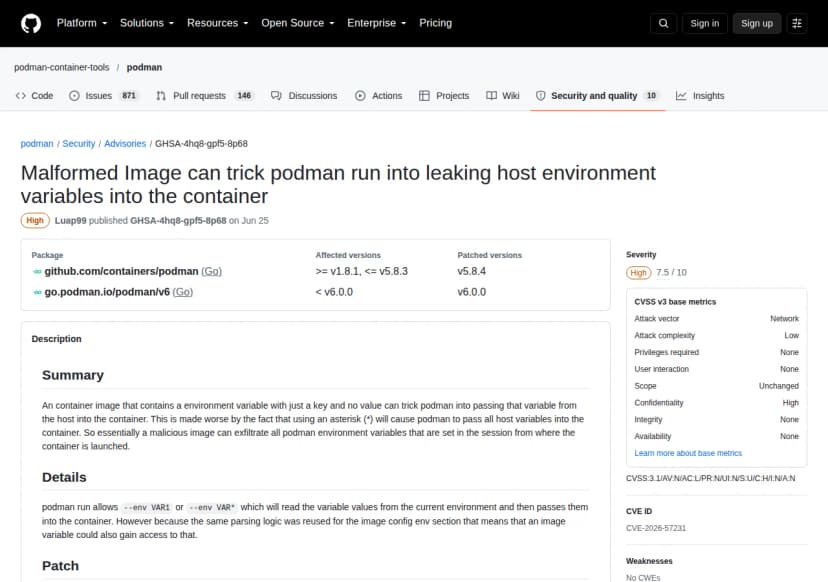
Task: Click the GitHub logo icon
Action: click(31, 23)
